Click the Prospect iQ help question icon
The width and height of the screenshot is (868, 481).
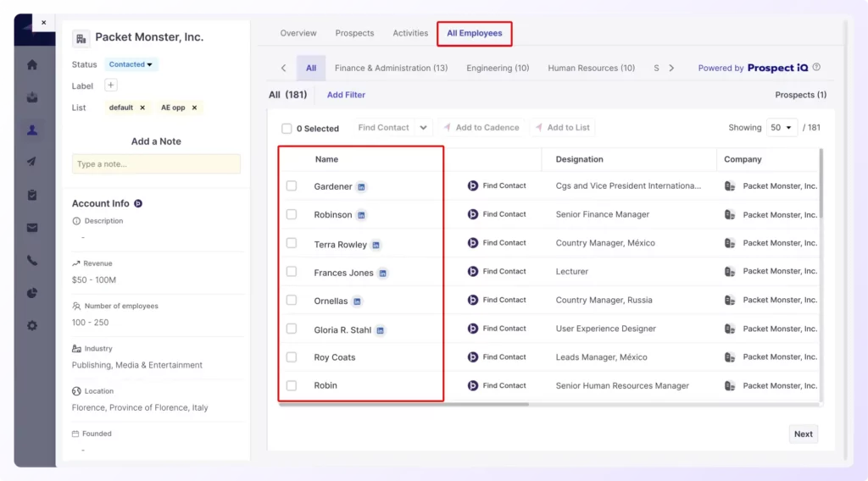pyautogui.click(x=816, y=67)
